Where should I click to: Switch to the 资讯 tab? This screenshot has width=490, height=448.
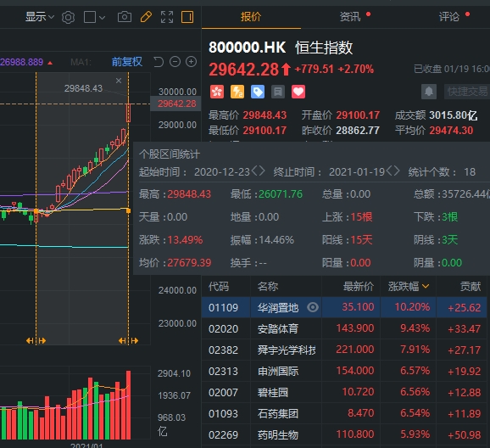click(350, 17)
